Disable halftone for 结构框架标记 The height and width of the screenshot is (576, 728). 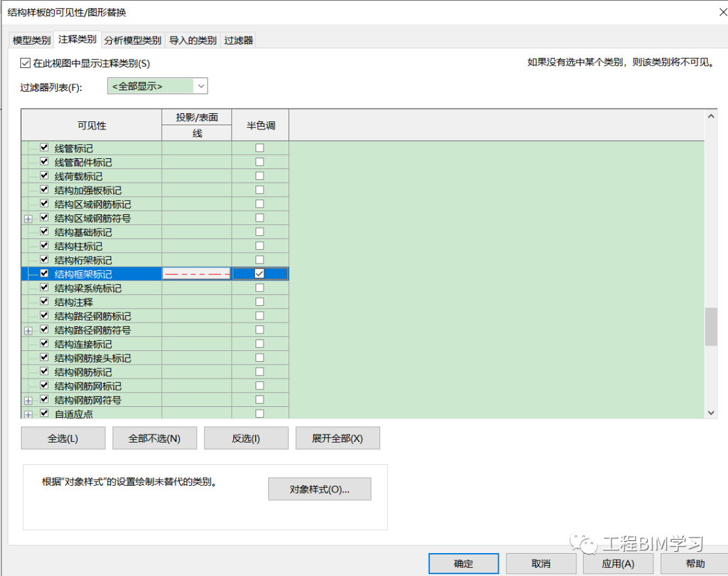260,274
